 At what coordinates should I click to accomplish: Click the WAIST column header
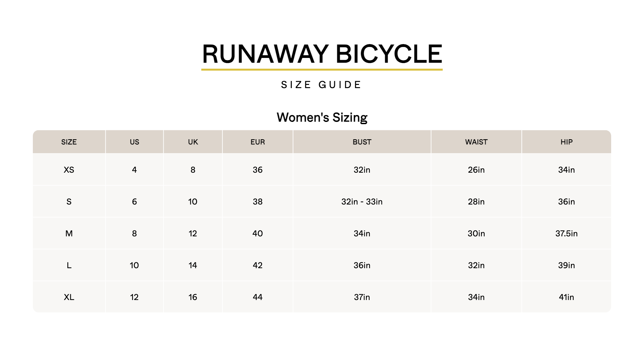click(476, 142)
